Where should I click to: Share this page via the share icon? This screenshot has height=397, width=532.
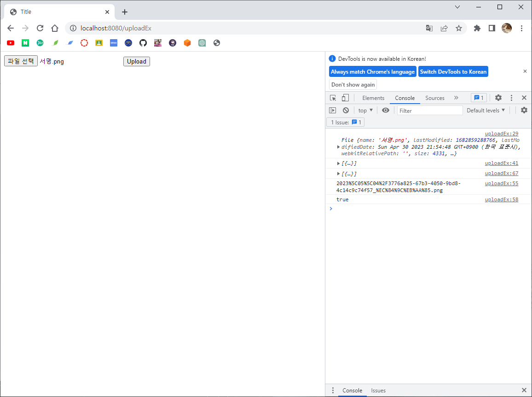444,28
